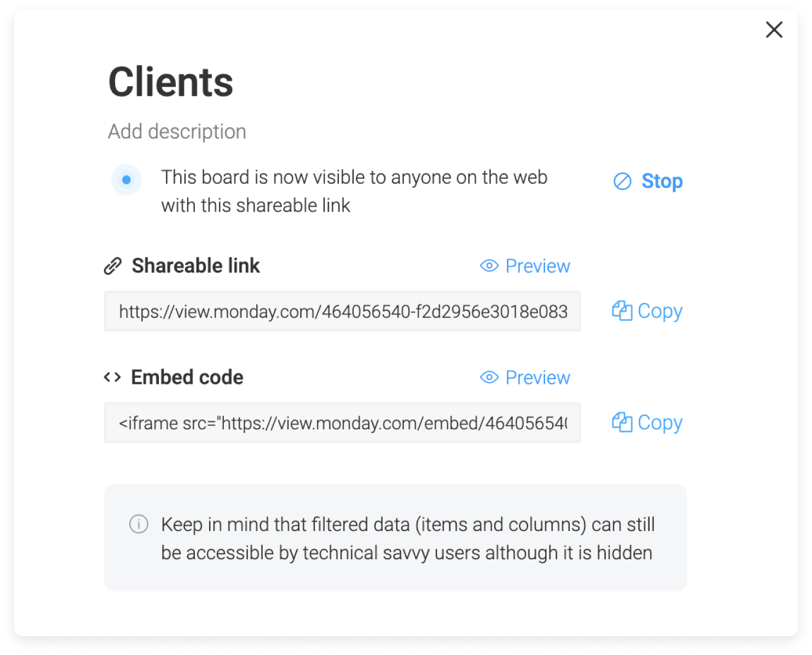Click the eye icon beside Embed code
The width and height of the screenshot is (812, 655).
(x=490, y=377)
